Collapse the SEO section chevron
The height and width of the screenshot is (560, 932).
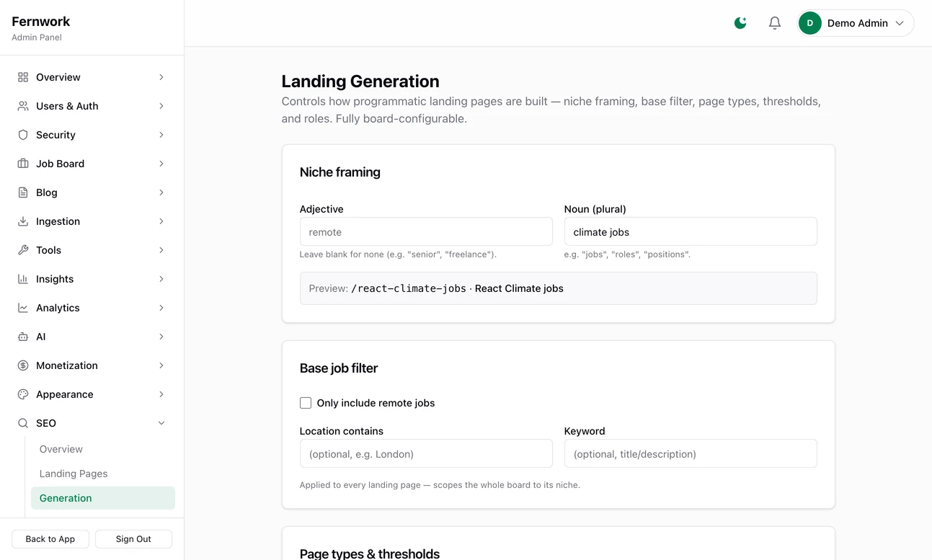point(161,423)
